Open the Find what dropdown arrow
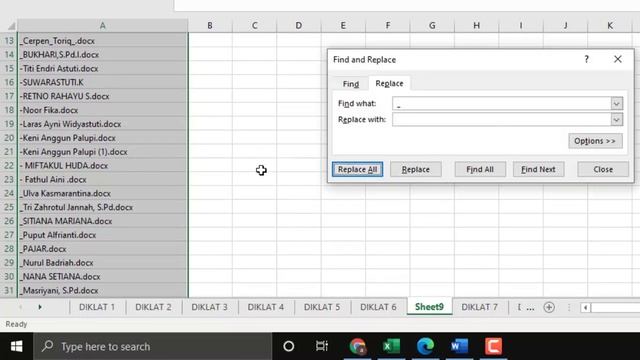Viewport: 640px width, 360px height. tap(617, 104)
